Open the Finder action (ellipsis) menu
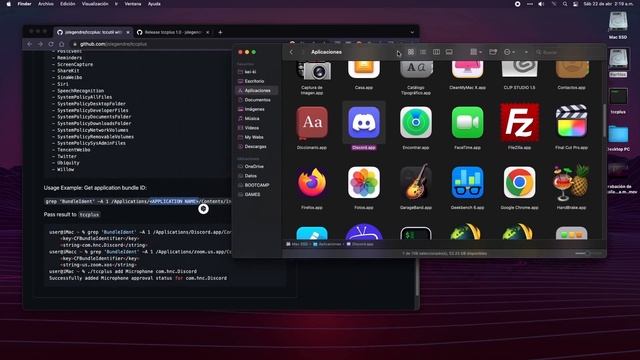The width and height of the screenshot is (640, 360). click(x=509, y=52)
